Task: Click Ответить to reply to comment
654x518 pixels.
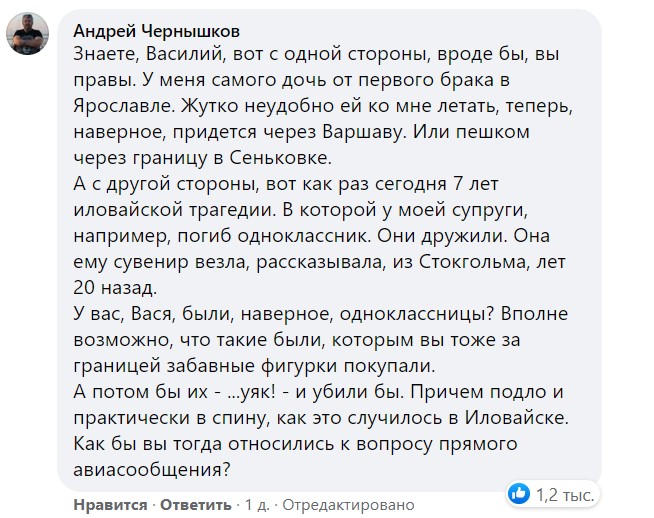Action: [192, 503]
